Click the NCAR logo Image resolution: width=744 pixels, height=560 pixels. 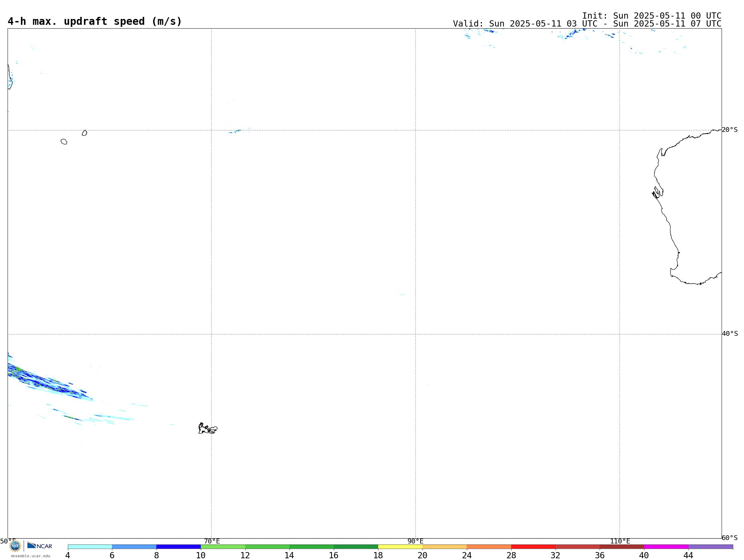[40, 546]
